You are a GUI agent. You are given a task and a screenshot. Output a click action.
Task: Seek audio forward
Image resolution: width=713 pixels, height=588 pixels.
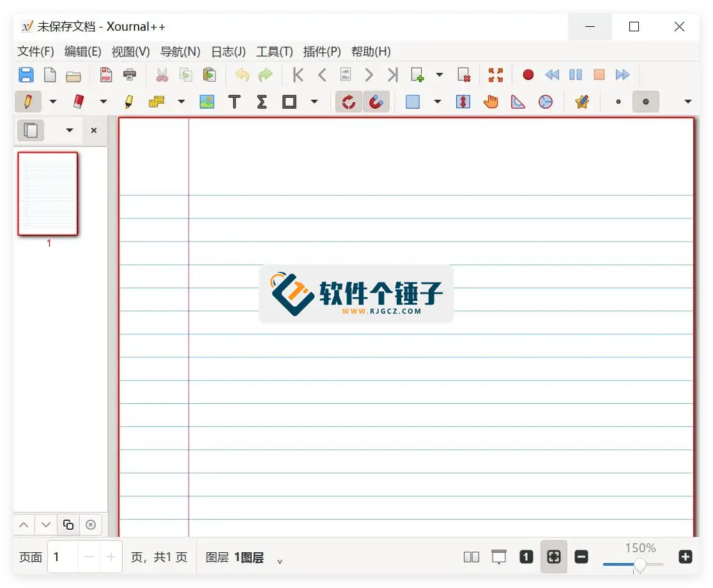tap(622, 75)
